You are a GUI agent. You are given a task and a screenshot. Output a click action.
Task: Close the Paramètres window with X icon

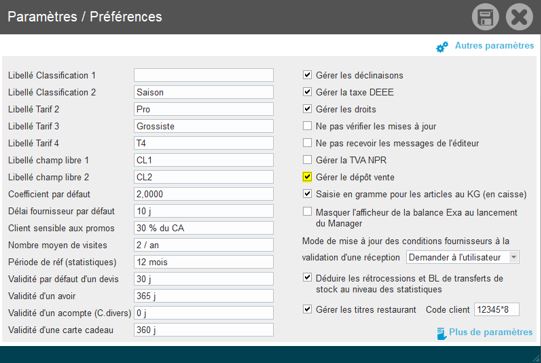click(519, 17)
